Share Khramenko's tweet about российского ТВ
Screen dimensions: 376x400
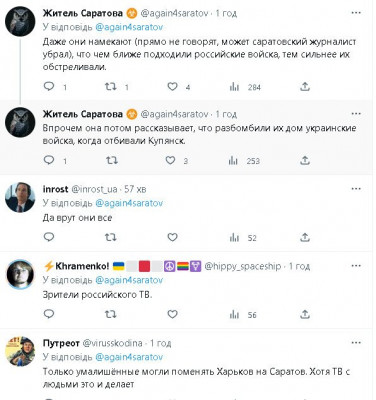click(x=305, y=314)
